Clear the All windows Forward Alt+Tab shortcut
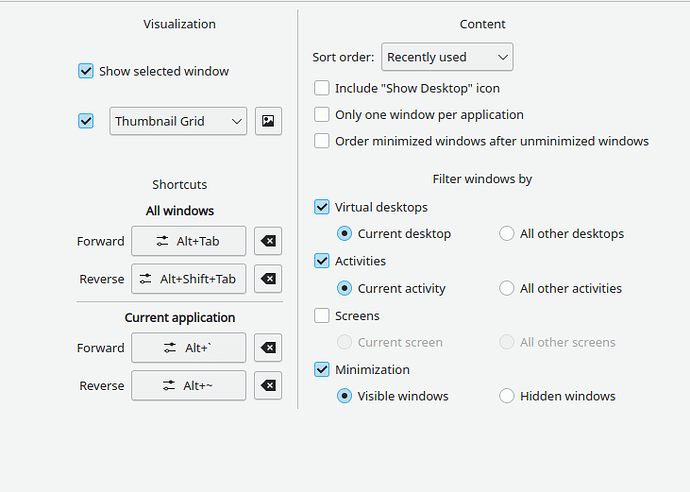690x492 pixels. [x=268, y=241]
